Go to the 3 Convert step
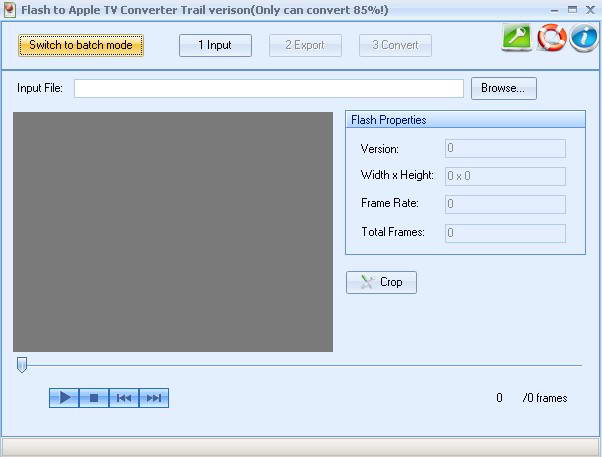Viewport: 602px width, 457px height. pos(395,45)
